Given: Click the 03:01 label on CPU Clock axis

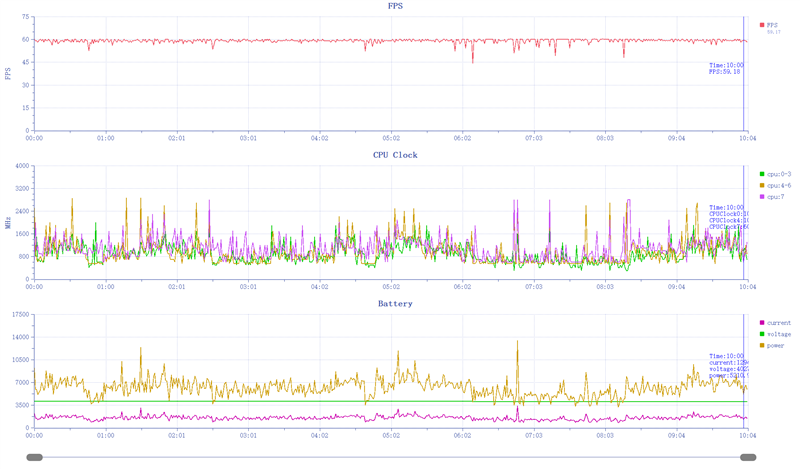Looking at the screenshot, I should pyautogui.click(x=247, y=287).
